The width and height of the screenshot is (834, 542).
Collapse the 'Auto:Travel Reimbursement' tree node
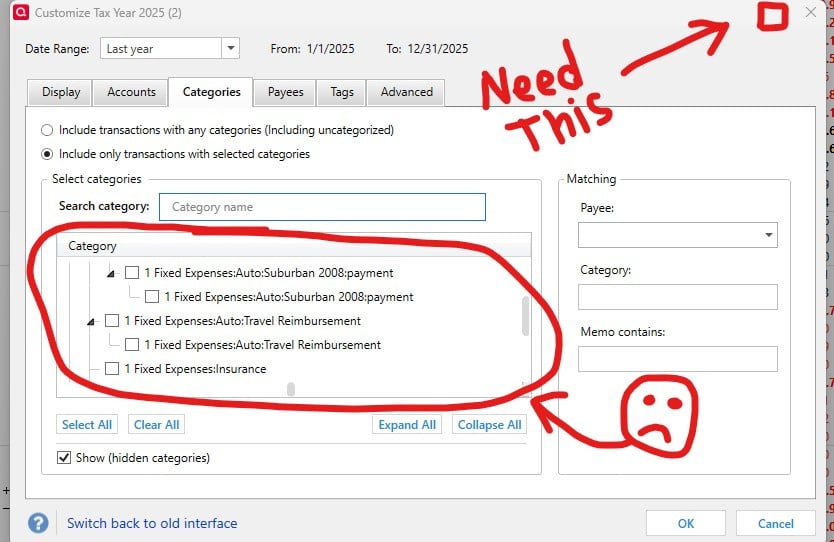[91, 321]
